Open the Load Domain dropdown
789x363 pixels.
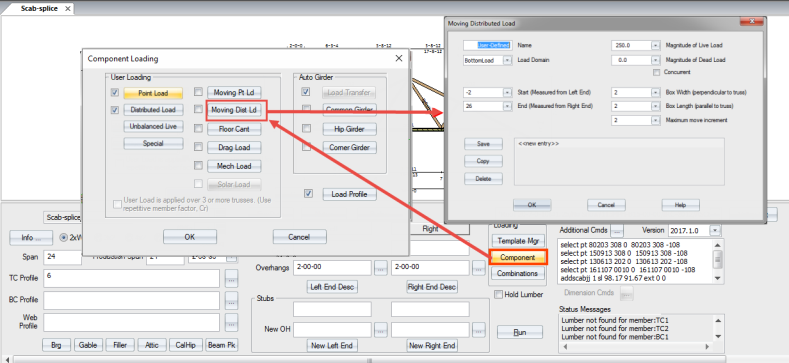[x=507, y=60]
